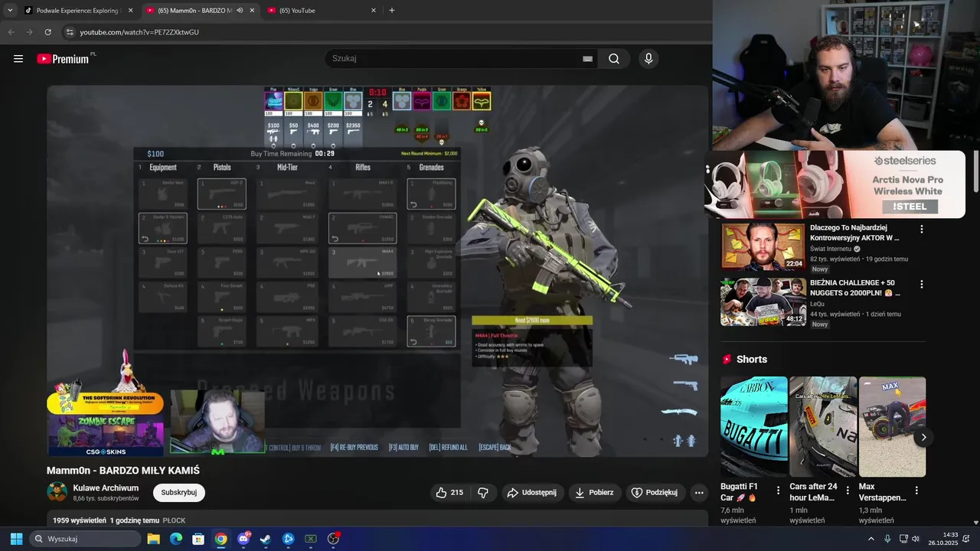Send thanks with Podziękuj button
The height and width of the screenshot is (551, 980).
(x=655, y=493)
